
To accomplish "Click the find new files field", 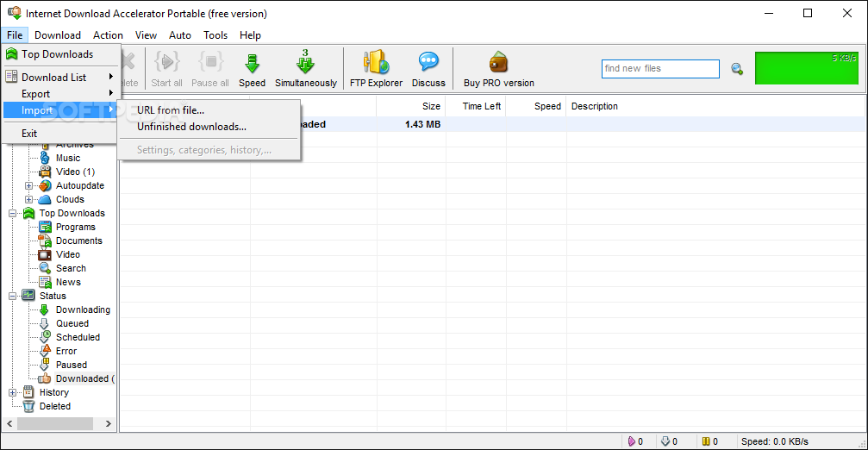I will [660, 69].
